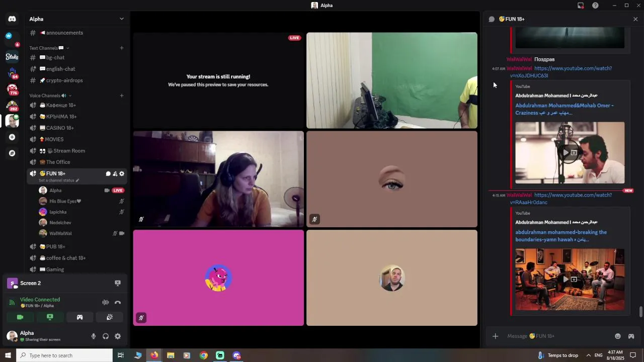Create channel in Text Channels category

click(x=122, y=48)
